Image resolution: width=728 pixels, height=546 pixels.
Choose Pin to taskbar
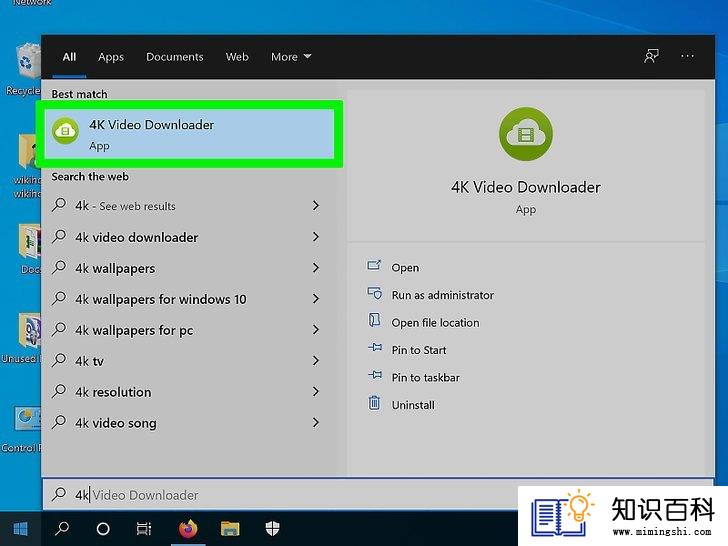pyautogui.click(x=425, y=377)
